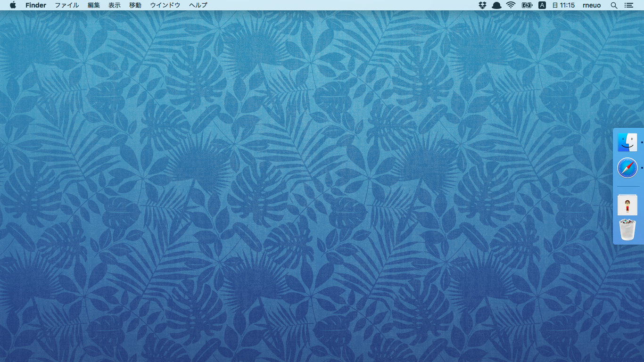Expand the input source 'A' menu
This screenshot has width=644, height=362.
(542, 5)
